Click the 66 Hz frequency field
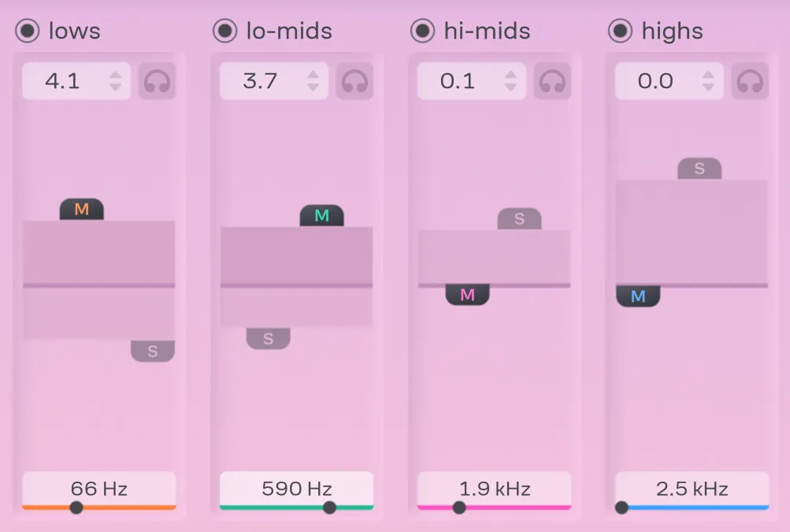 pos(98,488)
